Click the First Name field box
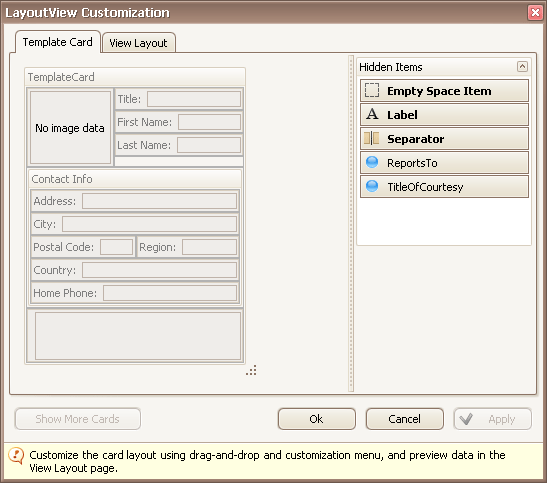This screenshot has width=547, height=483. pos(209,122)
